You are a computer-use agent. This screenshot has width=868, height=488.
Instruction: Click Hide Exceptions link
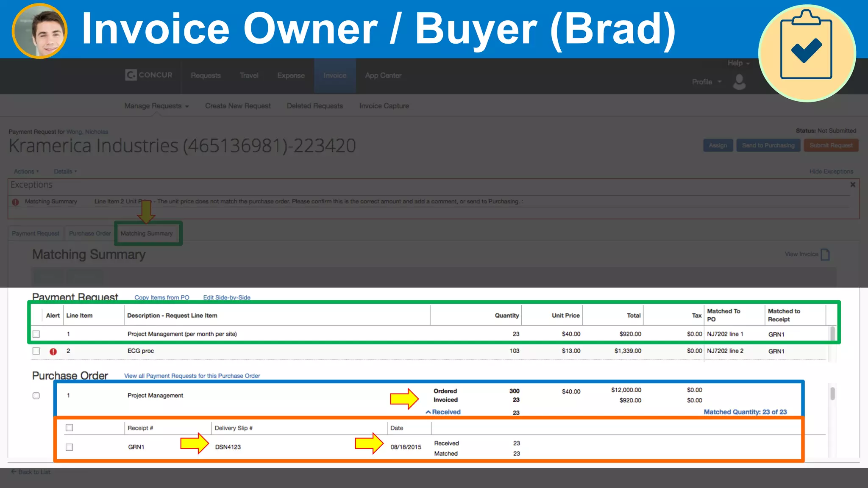[x=831, y=172]
